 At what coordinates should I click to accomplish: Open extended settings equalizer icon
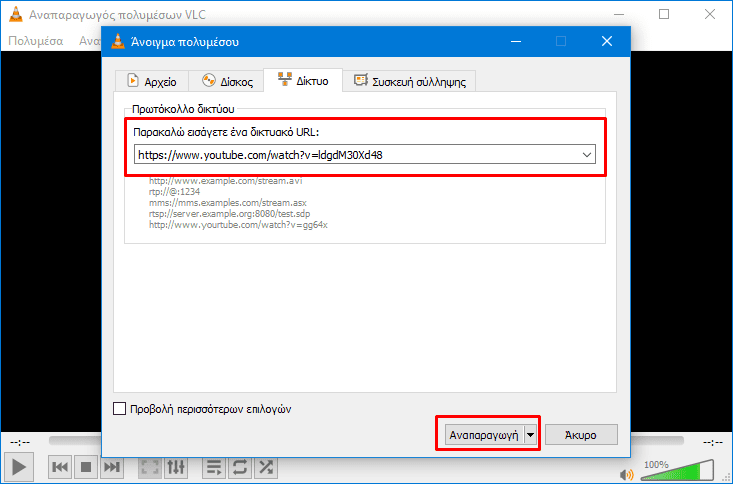tap(176, 467)
